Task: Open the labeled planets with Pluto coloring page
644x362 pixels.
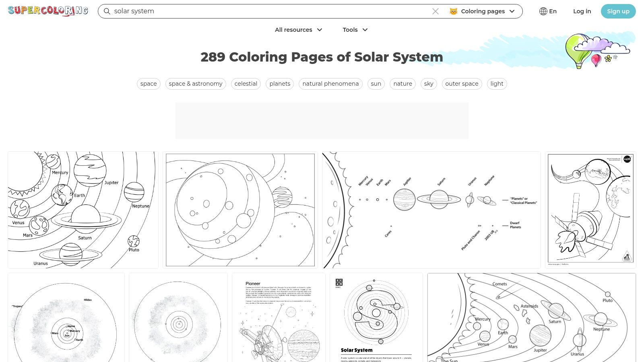Action: pos(83,210)
